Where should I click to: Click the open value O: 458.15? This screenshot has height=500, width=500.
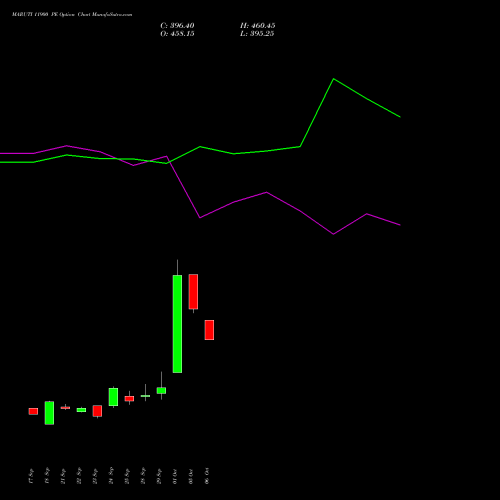[177, 34]
